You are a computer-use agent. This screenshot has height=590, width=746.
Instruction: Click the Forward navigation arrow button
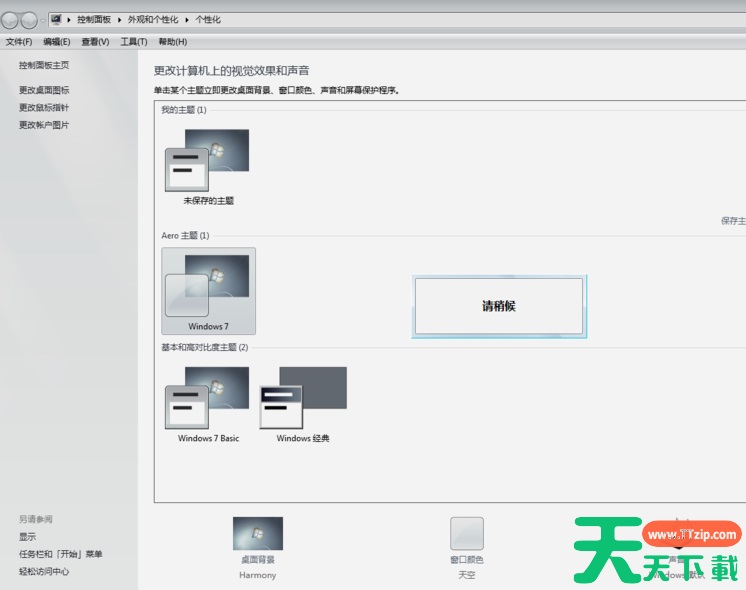coord(29,20)
